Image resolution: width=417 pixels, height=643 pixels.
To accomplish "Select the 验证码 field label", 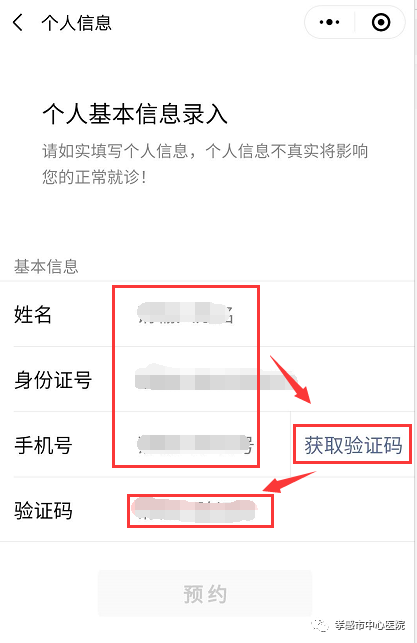I will [43, 511].
